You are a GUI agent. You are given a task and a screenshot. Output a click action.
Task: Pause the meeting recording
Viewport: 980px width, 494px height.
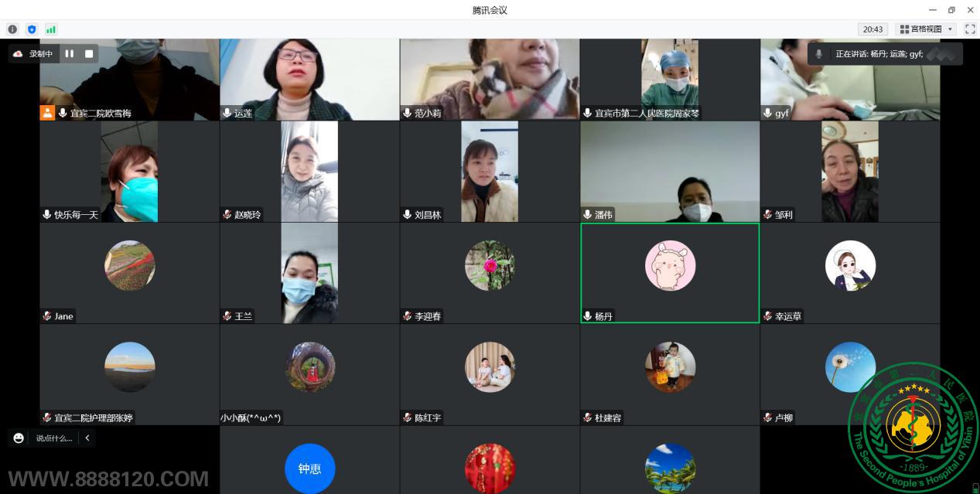69,54
